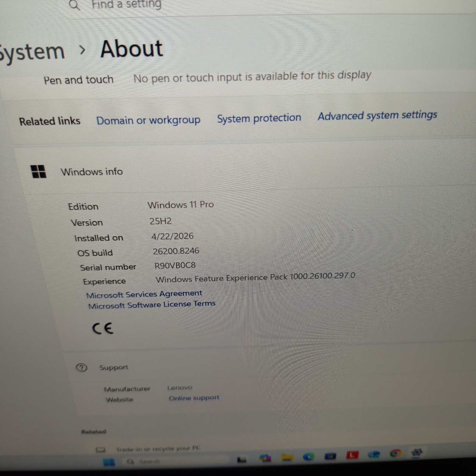Click the Trade-in or recycle PC icon
Screen dimensions: 476x476
tap(101, 449)
